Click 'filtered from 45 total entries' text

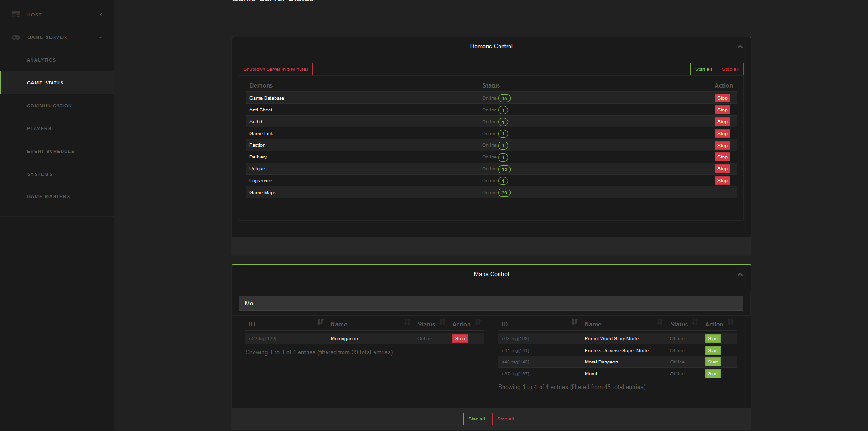point(608,387)
